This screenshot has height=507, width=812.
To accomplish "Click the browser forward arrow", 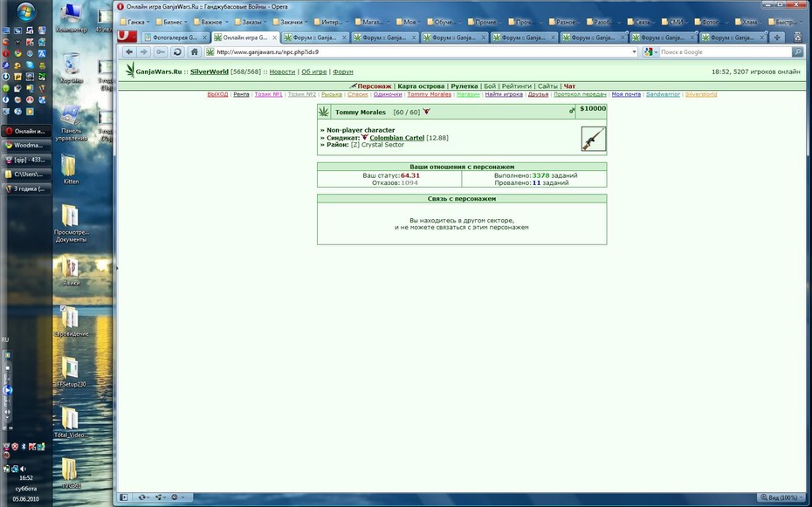I will pyautogui.click(x=144, y=51).
